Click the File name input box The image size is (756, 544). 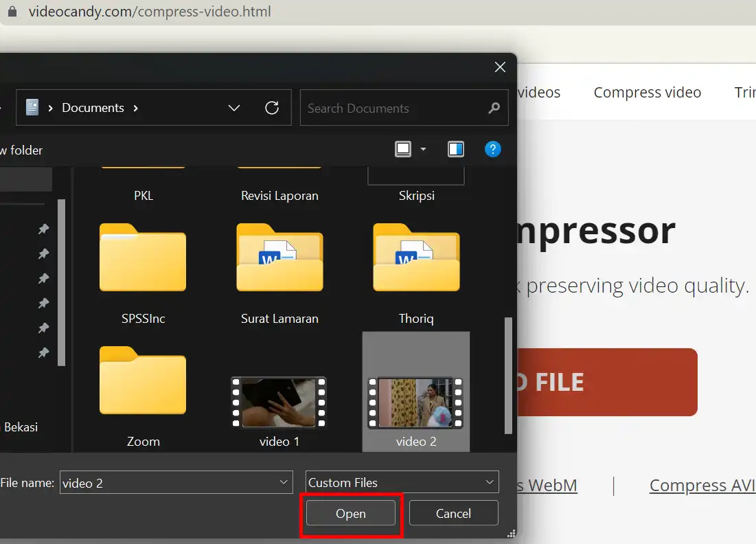point(176,482)
